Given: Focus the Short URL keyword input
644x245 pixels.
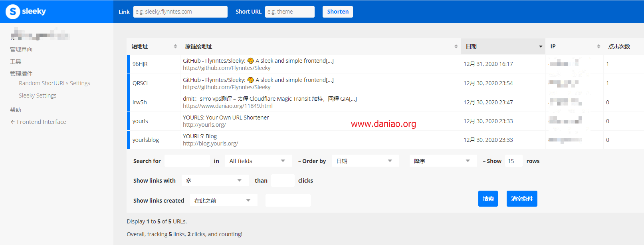Looking at the screenshot, I should tap(290, 12).
